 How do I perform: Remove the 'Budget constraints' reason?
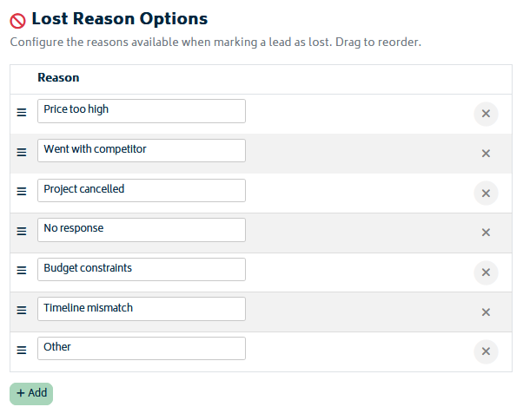click(486, 272)
